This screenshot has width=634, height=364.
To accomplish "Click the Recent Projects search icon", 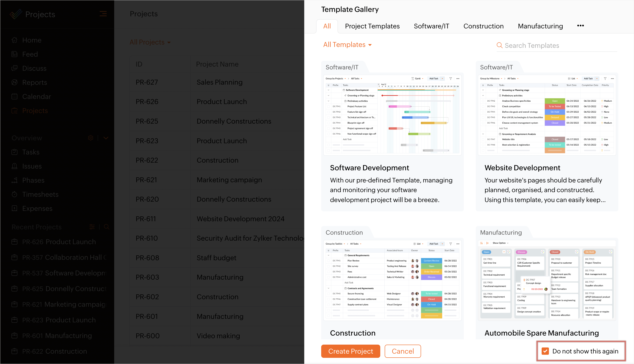I will pos(106,227).
